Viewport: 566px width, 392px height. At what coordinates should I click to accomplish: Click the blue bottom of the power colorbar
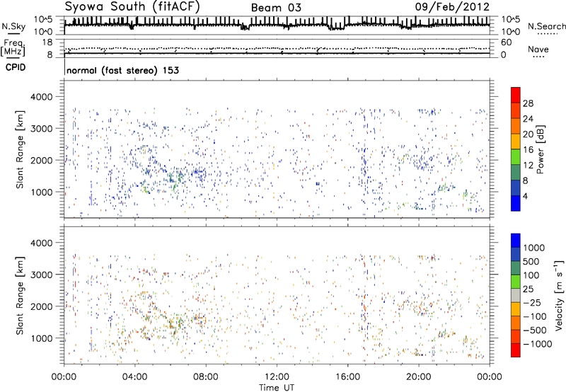(516, 203)
